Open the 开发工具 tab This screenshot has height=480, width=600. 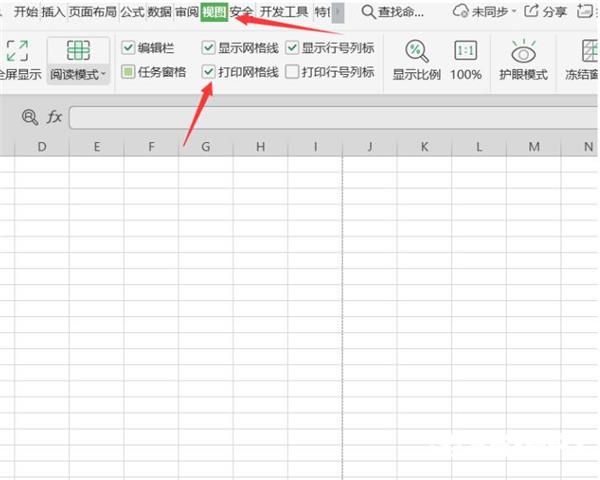point(284,12)
